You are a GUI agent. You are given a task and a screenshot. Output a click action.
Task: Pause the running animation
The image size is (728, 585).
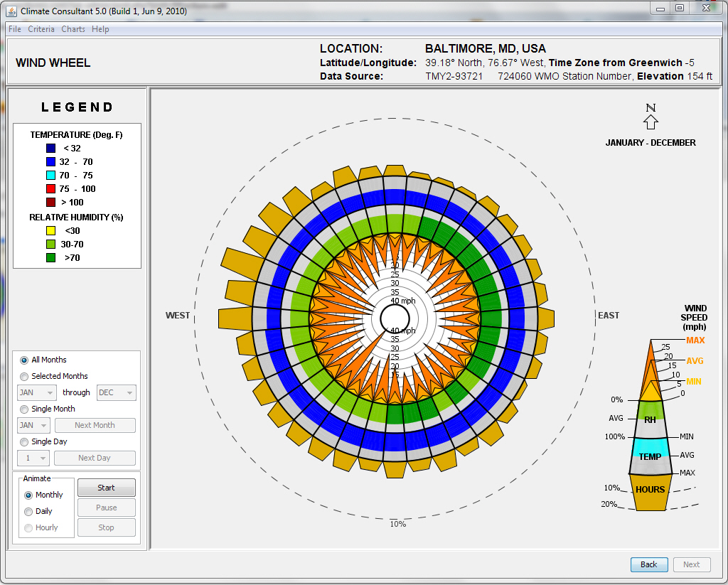106,508
